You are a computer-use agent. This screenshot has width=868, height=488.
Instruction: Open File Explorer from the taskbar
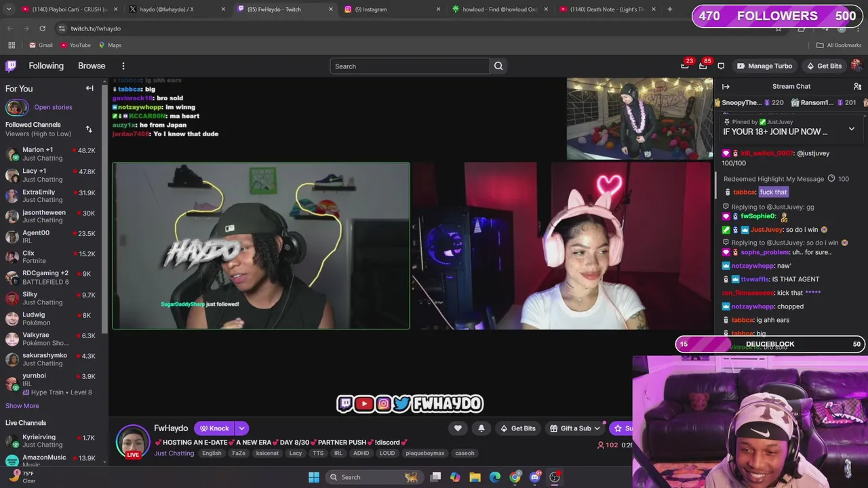click(475, 477)
